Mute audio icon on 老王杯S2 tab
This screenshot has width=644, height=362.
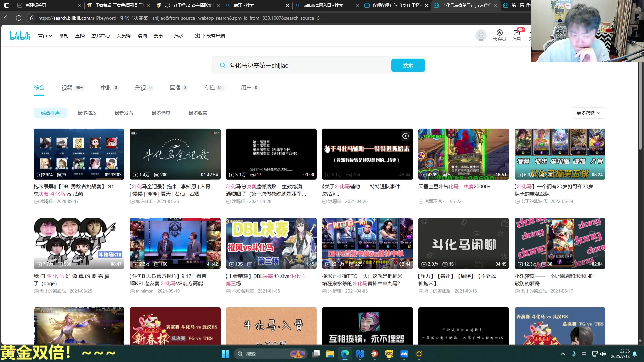coord(167,5)
